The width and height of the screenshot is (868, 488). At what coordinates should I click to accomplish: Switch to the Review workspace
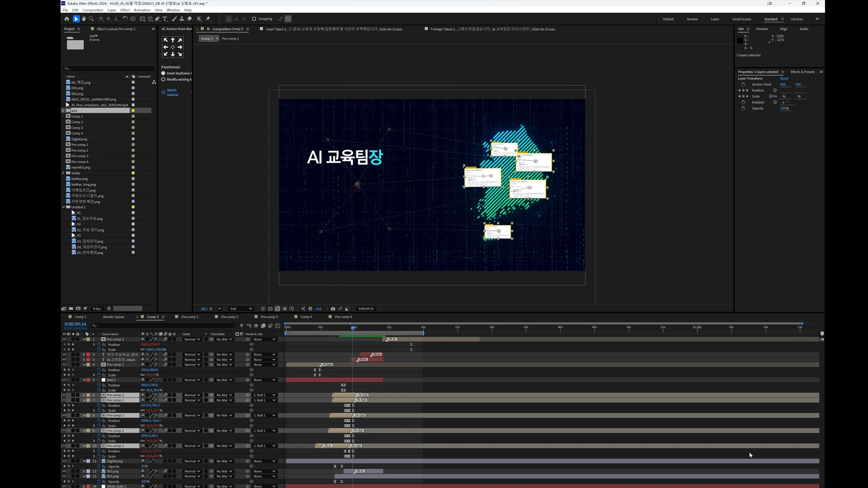(x=692, y=19)
